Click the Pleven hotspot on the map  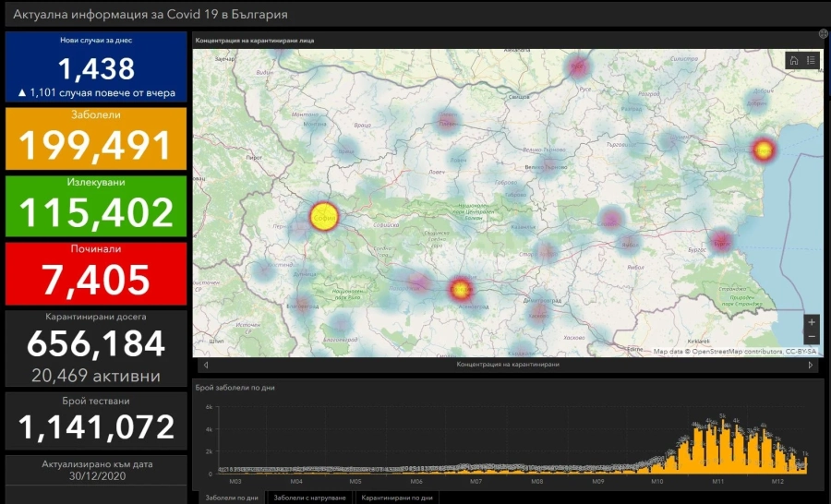447,121
